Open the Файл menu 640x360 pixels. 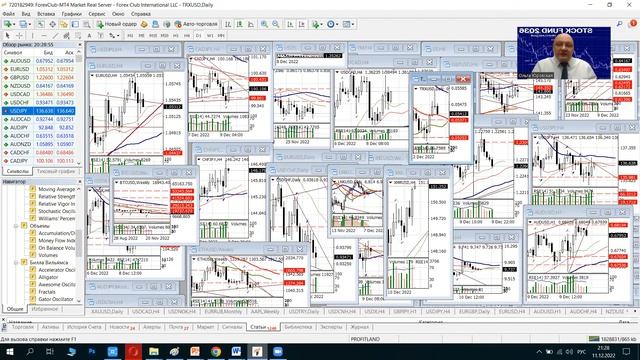[x=9, y=14]
